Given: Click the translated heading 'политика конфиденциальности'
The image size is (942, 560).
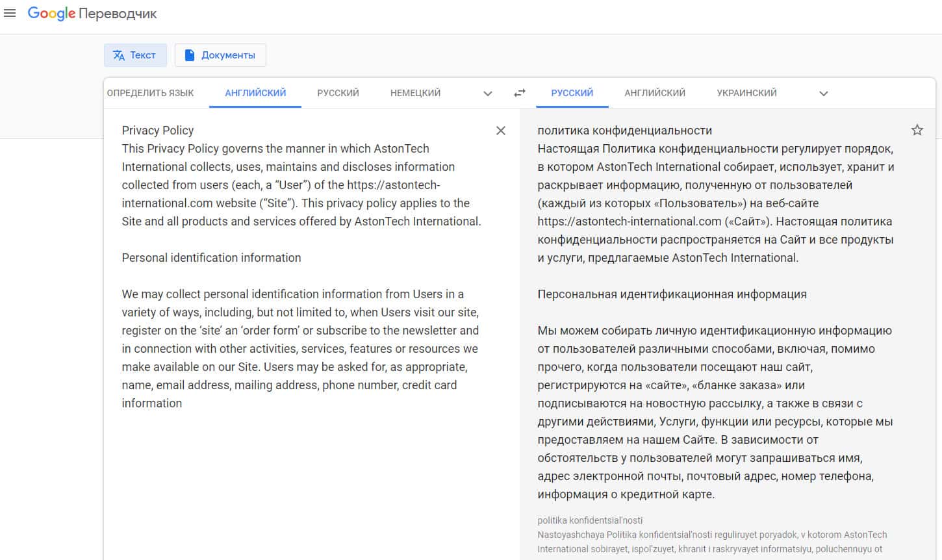Looking at the screenshot, I should point(625,131).
